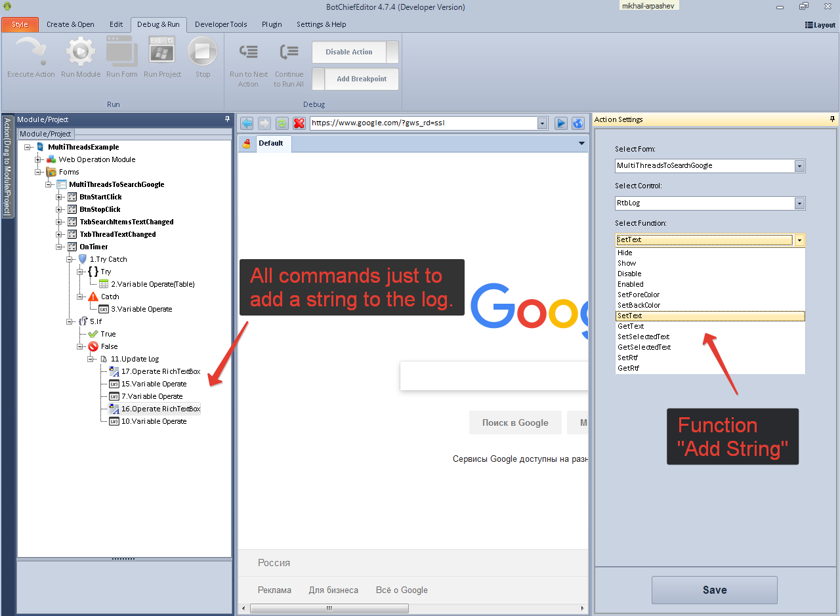Image resolution: width=840 pixels, height=616 pixels.
Task: Click the Save button
Action: 714,590
